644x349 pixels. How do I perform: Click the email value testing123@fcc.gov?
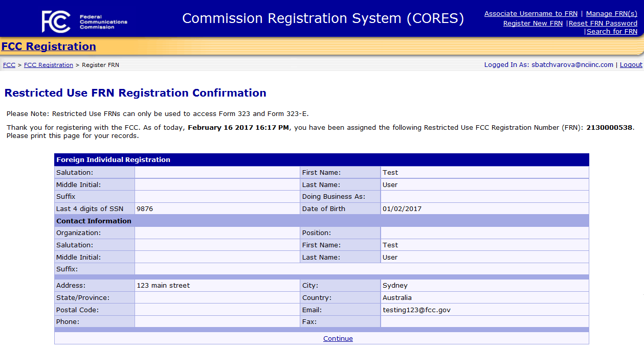click(x=416, y=310)
